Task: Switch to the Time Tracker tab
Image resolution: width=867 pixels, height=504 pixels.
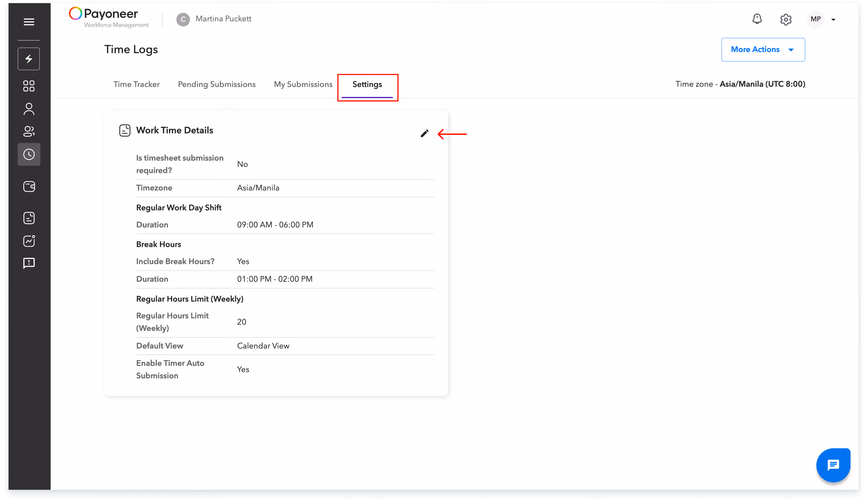Action: tap(136, 84)
